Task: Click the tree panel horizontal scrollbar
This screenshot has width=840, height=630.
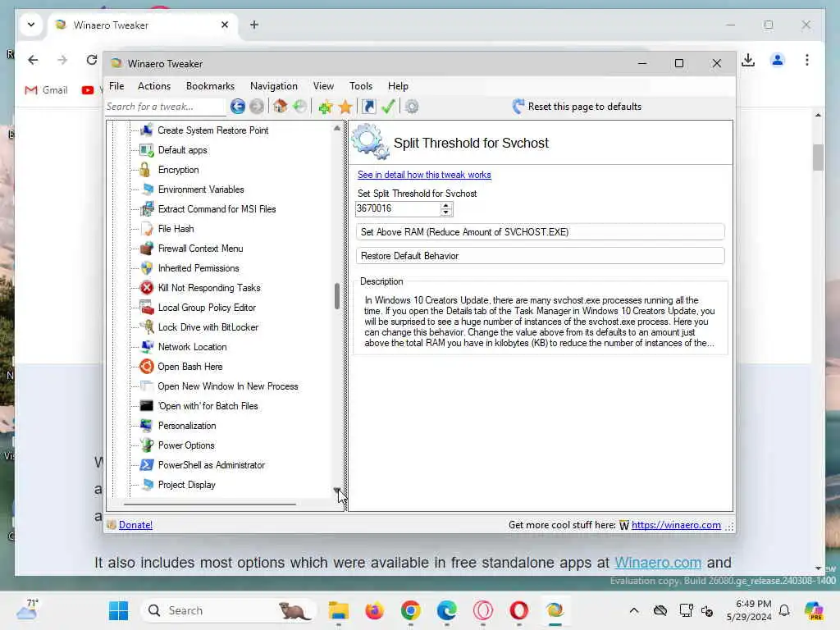Action: point(210,504)
